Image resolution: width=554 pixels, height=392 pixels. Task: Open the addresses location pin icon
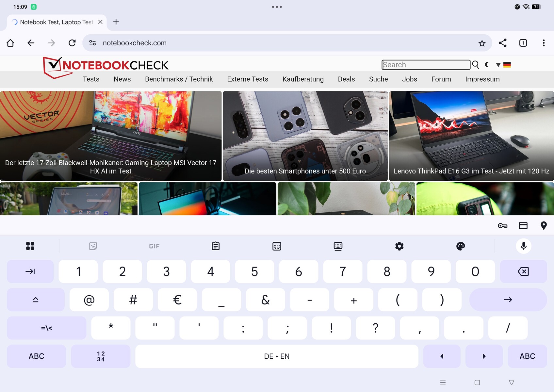pos(544,226)
